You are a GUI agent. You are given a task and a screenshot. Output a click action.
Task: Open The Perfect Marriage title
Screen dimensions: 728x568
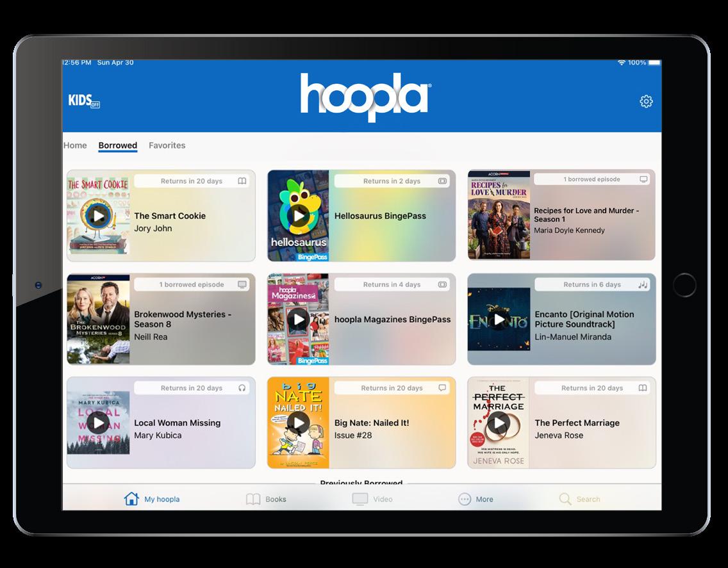click(x=577, y=423)
